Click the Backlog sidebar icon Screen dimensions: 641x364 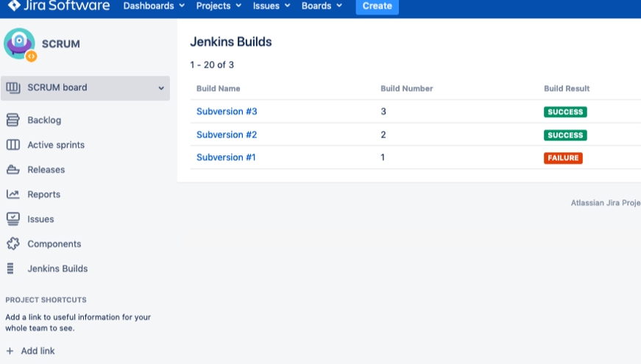[13, 120]
